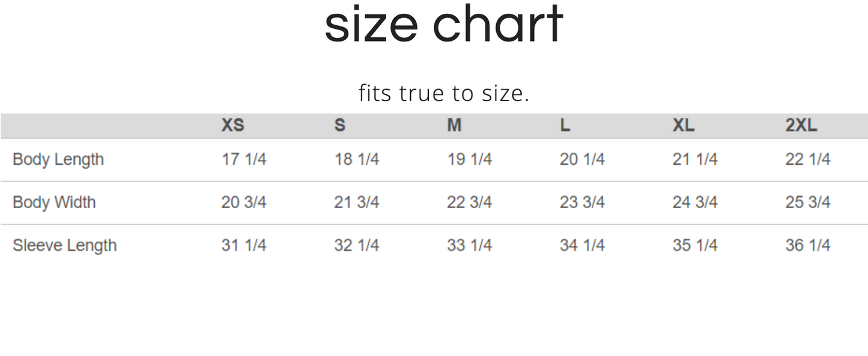Click the 2XL sleeve length value 36 1/4
This screenshot has width=868, height=356.
[807, 245]
